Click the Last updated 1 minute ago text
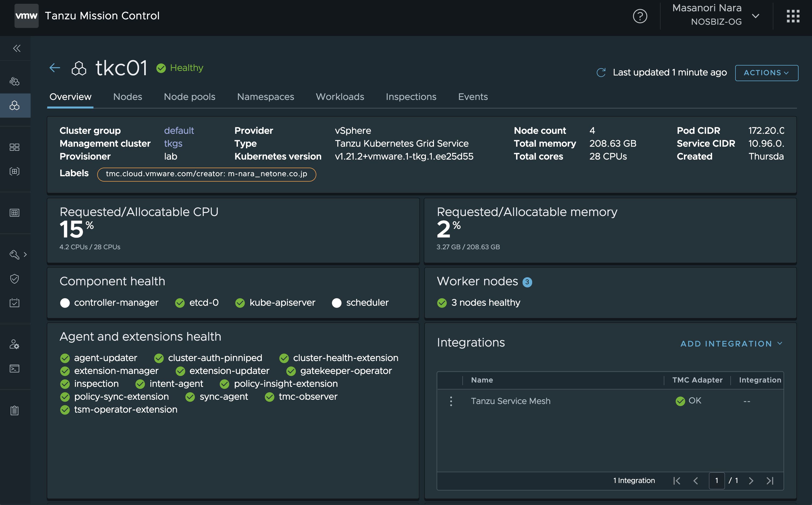812x505 pixels. click(670, 73)
